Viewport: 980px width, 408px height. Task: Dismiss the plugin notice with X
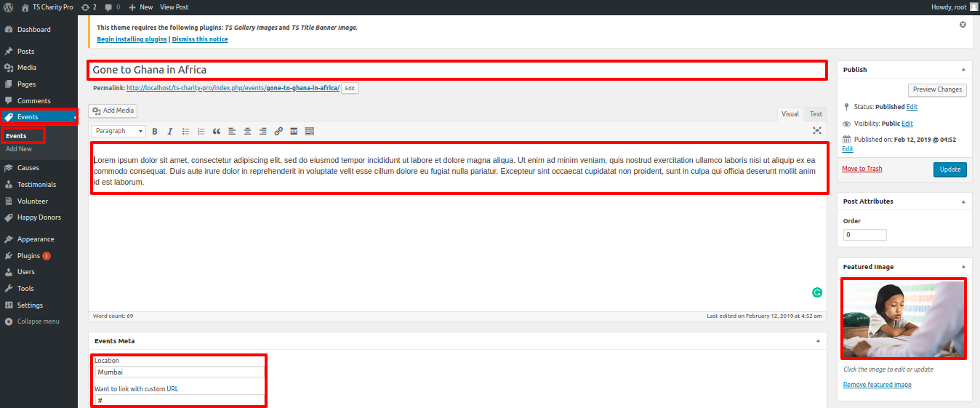pyautogui.click(x=963, y=25)
